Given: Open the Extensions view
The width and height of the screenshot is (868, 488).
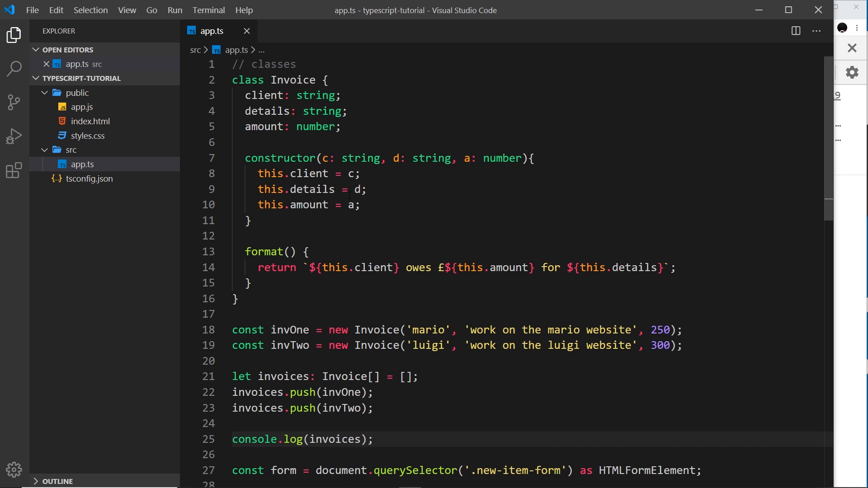Looking at the screenshot, I should [14, 170].
